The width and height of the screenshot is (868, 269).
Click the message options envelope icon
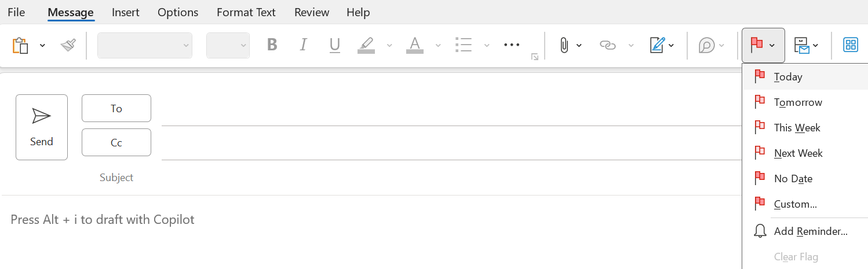point(802,45)
